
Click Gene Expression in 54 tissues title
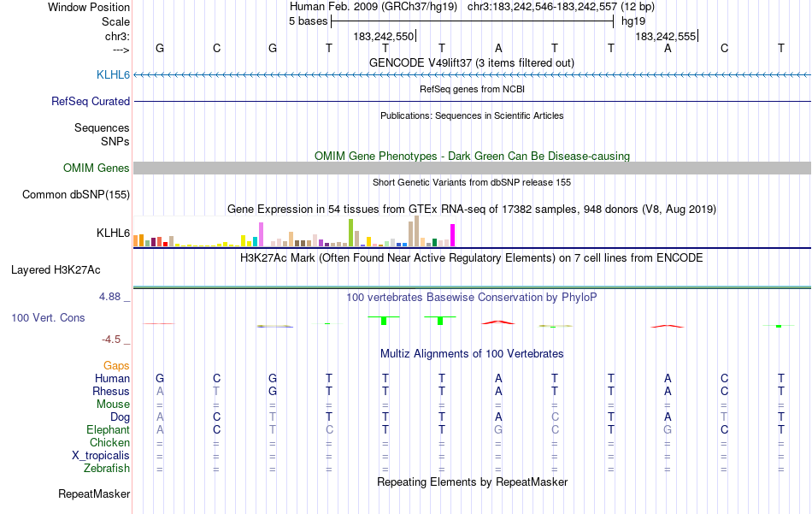click(x=472, y=210)
